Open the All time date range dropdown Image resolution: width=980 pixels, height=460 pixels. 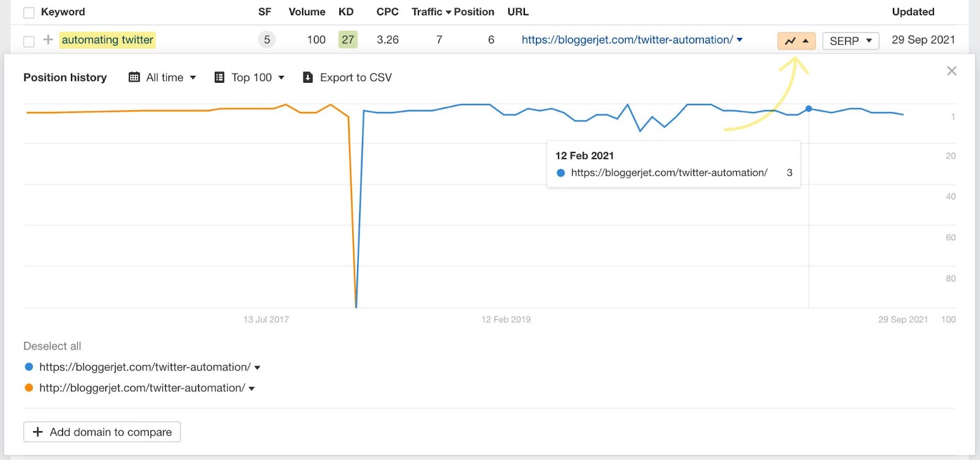coord(164,77)
